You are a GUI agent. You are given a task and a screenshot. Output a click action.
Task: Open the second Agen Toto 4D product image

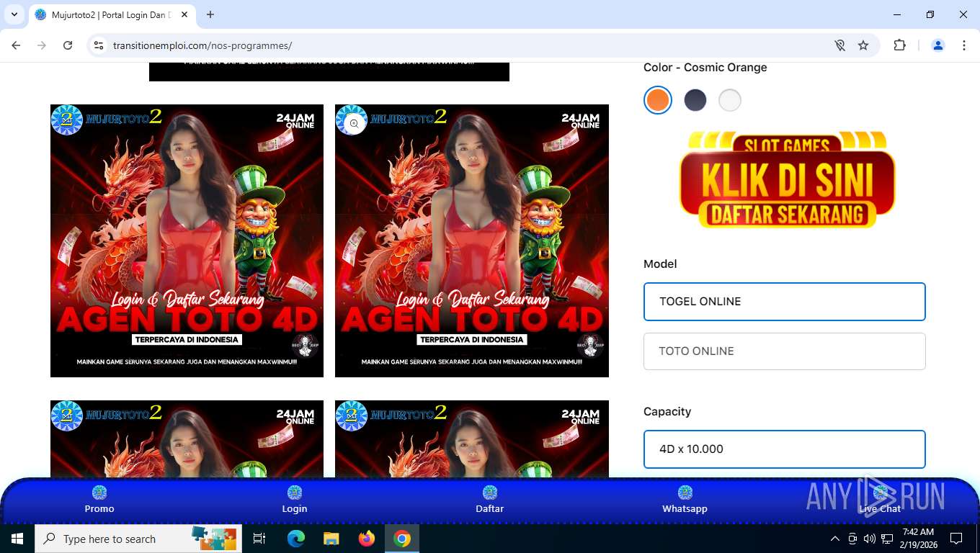(472, 240)
